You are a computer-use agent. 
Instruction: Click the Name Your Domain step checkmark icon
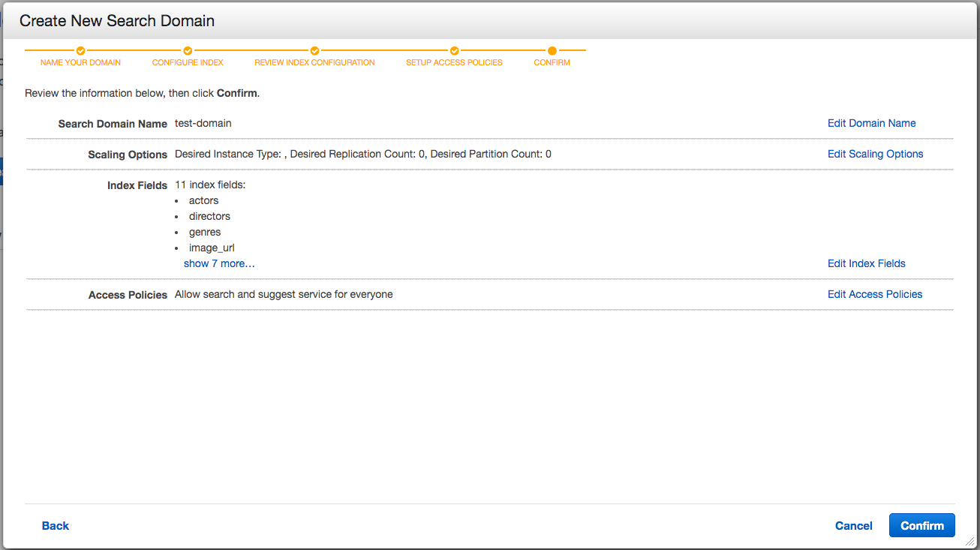(80, 51)
